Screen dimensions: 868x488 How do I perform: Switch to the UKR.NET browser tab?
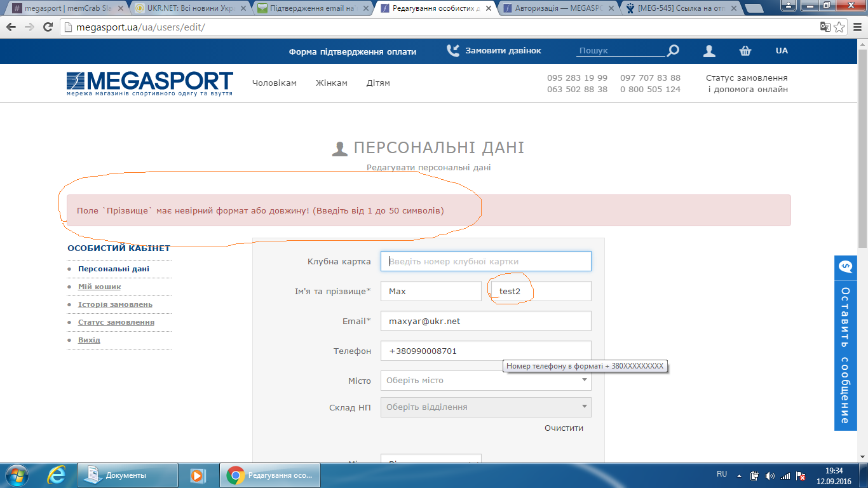click(x=189, y=8)
